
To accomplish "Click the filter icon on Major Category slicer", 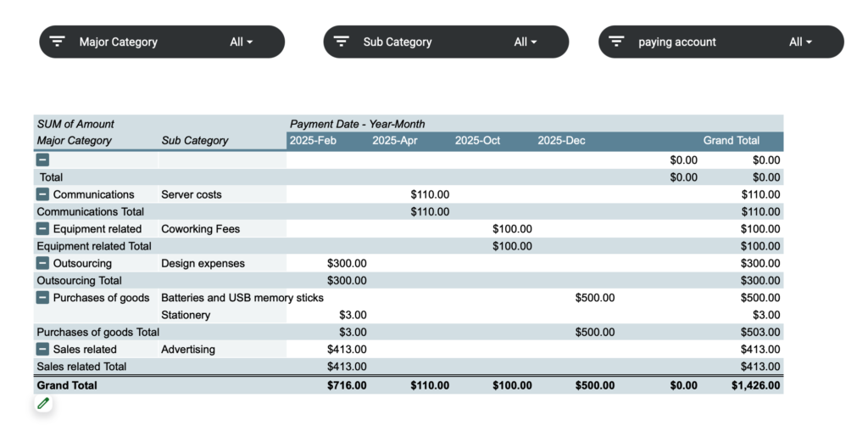I will 57,42.
